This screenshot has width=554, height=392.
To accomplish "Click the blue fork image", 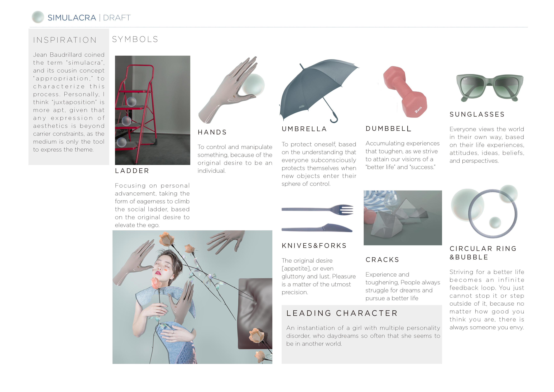I will point(318,210).
